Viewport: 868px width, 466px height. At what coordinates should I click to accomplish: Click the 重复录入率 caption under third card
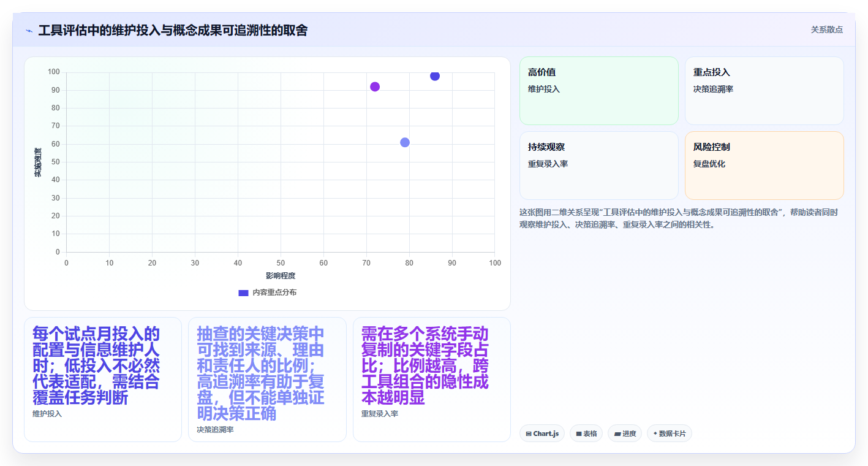point(380,414)
